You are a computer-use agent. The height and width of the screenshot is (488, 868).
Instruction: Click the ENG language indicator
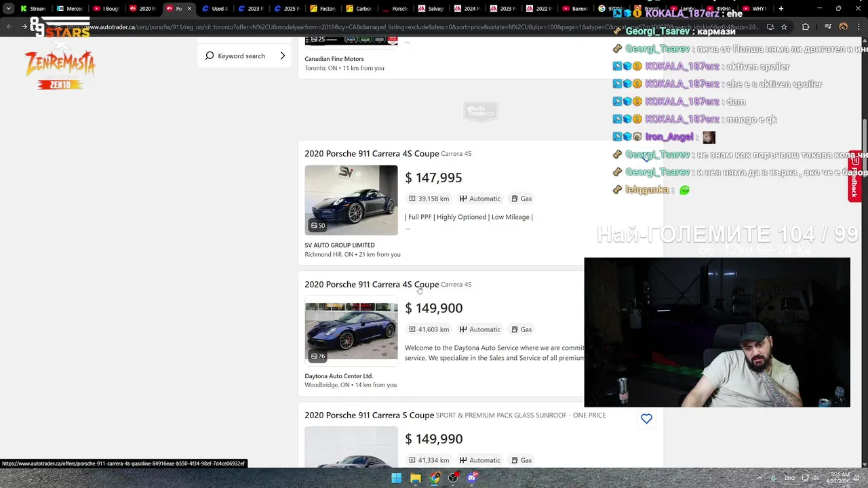click(x=789, y=478)
